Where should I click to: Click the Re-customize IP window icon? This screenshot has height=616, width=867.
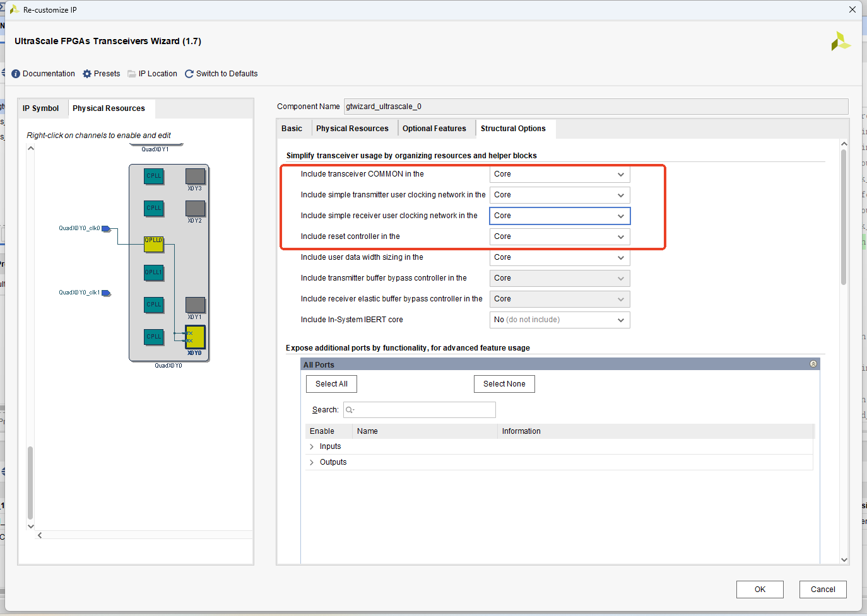(14, 9)
